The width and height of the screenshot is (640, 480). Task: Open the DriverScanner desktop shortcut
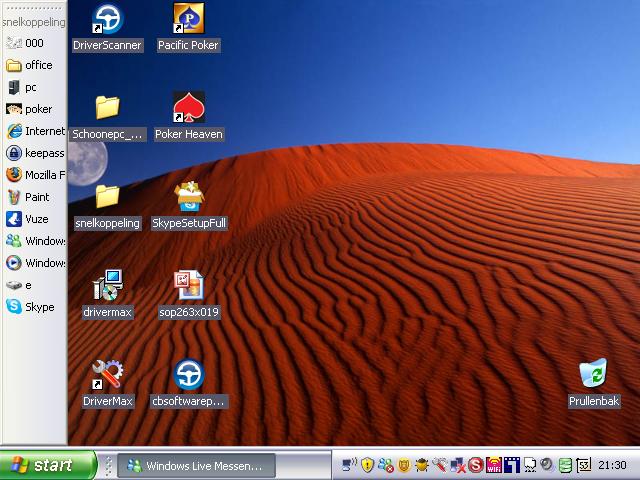107,27
